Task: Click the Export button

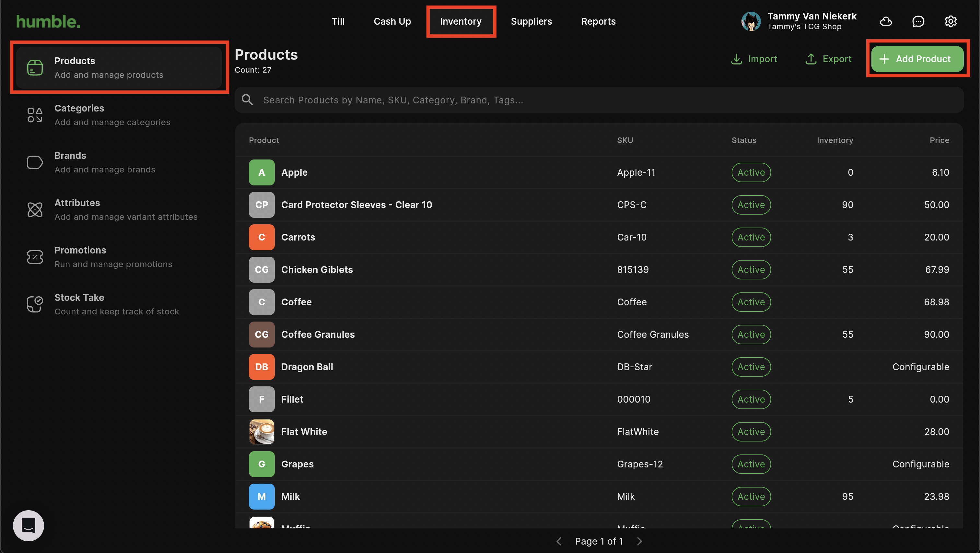Action: tap(828, 59)
